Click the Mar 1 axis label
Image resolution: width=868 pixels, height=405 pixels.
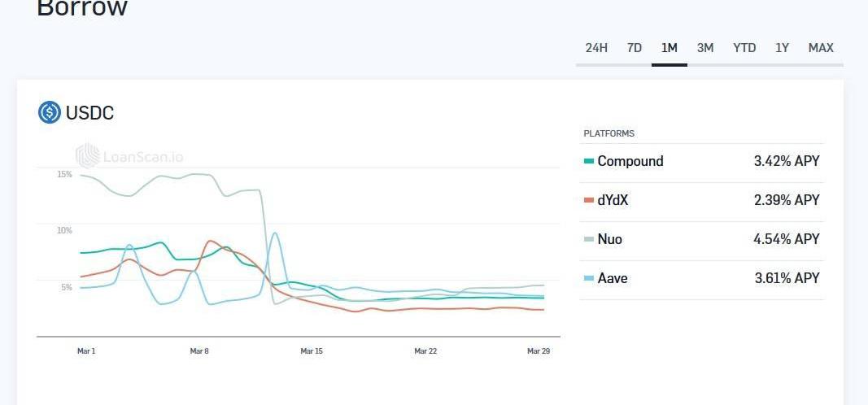86,351
